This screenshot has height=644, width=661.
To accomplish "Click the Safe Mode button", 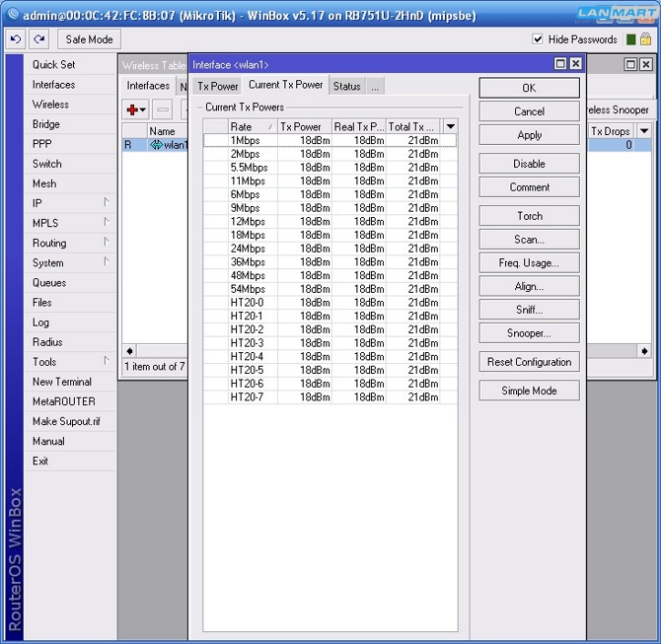I will pos(89,39).
